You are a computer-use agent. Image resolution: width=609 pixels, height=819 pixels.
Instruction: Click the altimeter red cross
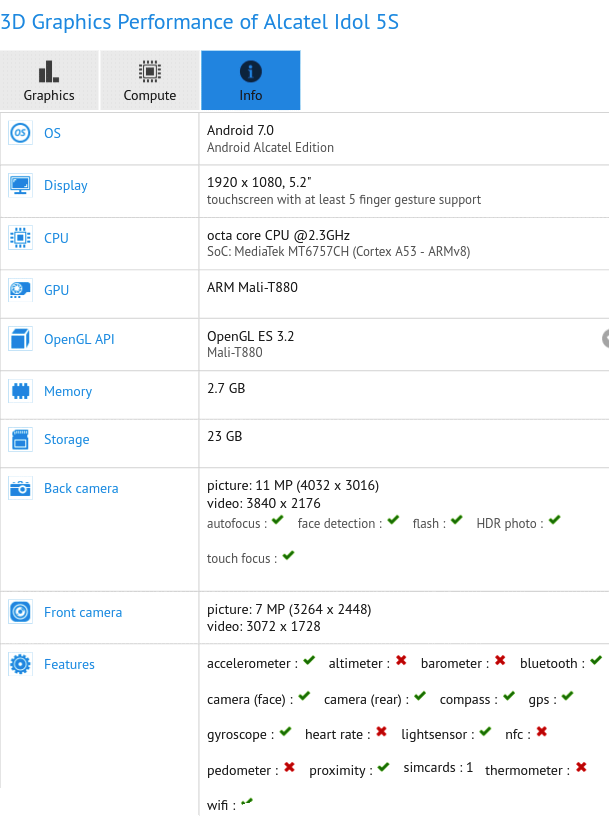tap(401, 660)
